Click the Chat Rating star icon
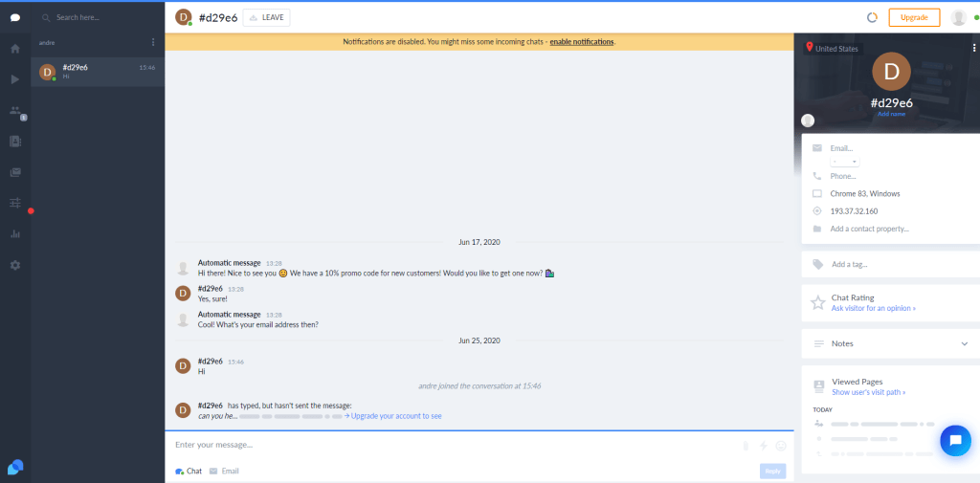The width and height of the screenshot is (980, 483). [817, 303]
